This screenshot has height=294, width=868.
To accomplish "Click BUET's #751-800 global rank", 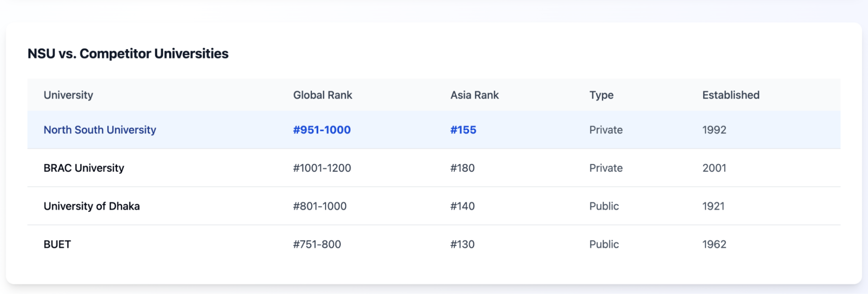I will click(x=317, y=244).
